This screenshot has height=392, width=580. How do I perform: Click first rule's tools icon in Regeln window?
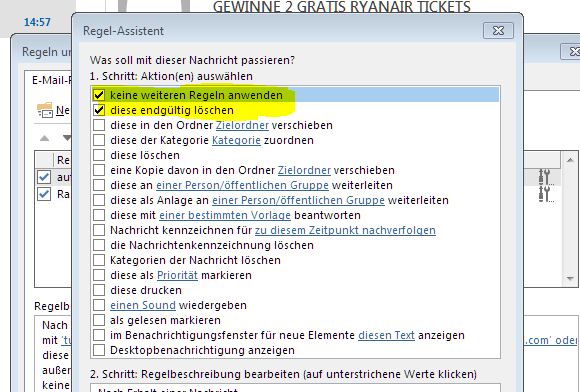point(546,177)
